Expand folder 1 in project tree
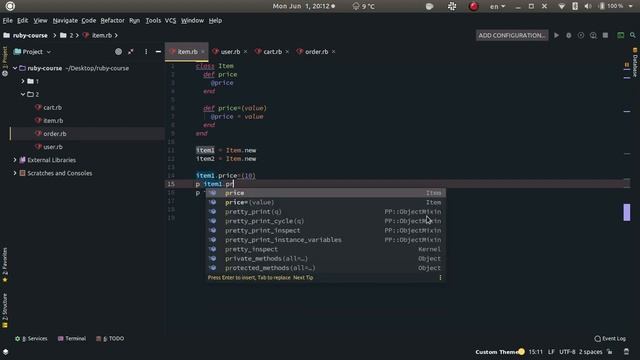640x360 pixels. click(23, 81)
